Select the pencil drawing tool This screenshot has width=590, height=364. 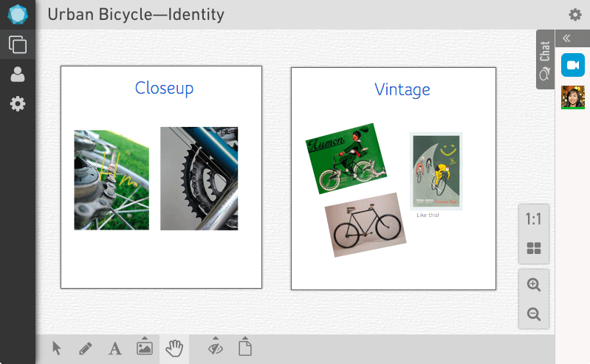86,348
